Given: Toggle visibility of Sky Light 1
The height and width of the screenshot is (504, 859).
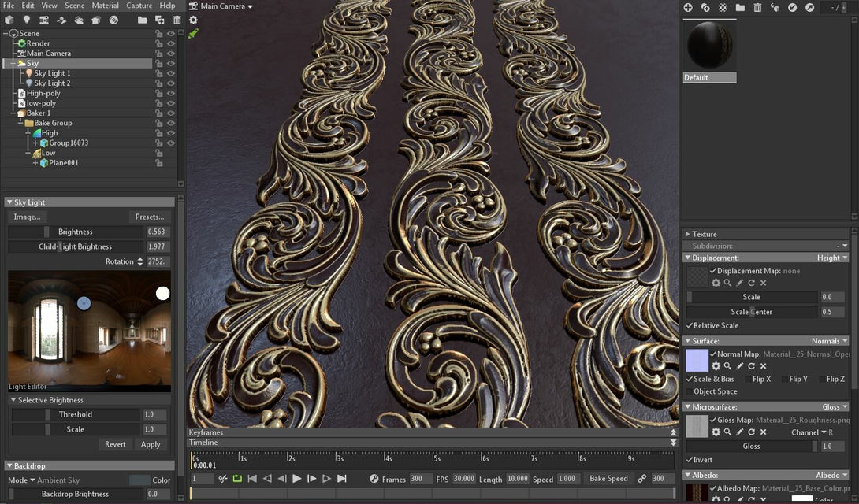Looking at the screenshot, I should coord(171,73).
